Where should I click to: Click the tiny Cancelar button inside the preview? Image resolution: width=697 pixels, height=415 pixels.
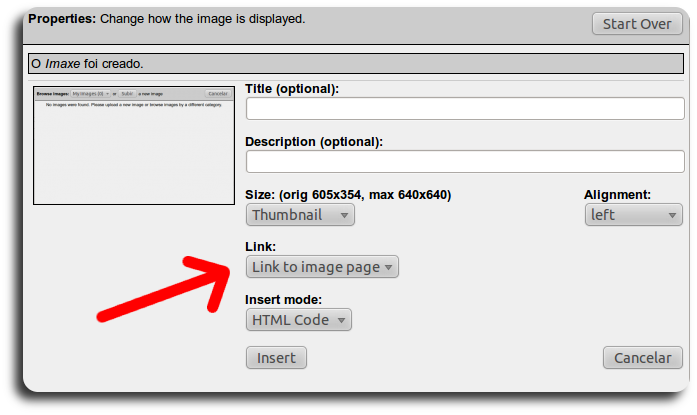[x=217, y=93]
